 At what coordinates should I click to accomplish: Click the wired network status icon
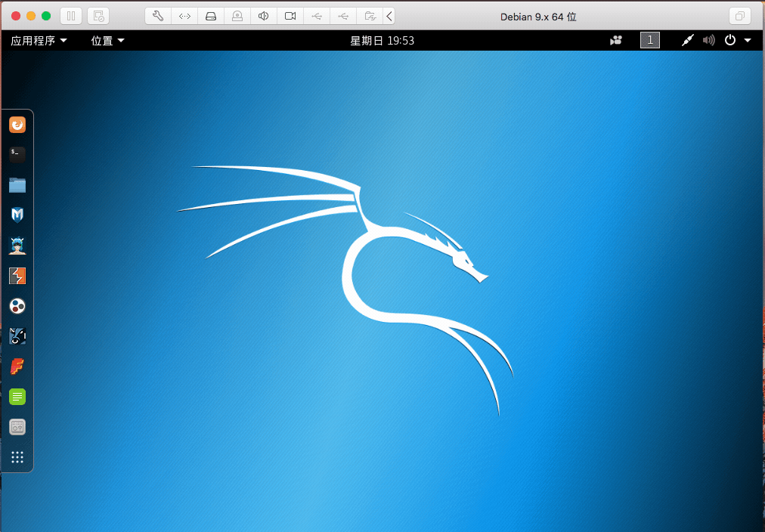pyautogui.click(x=687, y=41)
